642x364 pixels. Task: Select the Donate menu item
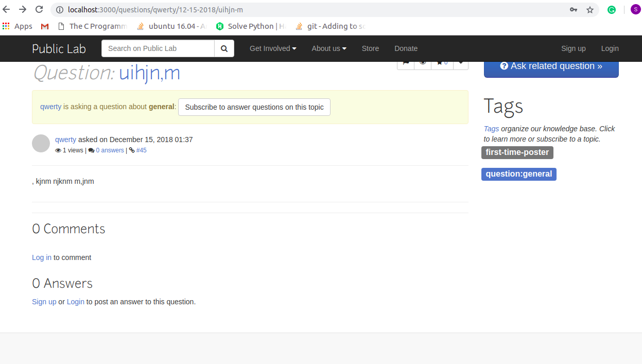tap(406, 48)
